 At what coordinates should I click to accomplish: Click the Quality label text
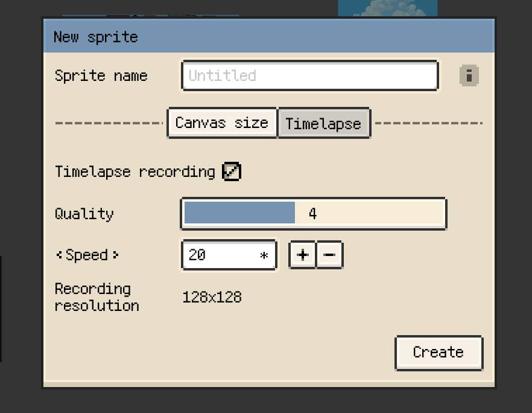[84, 214]
